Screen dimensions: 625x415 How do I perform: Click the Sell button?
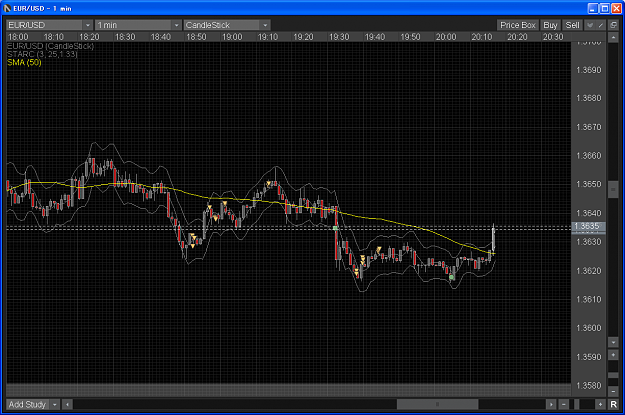(572, 25)
